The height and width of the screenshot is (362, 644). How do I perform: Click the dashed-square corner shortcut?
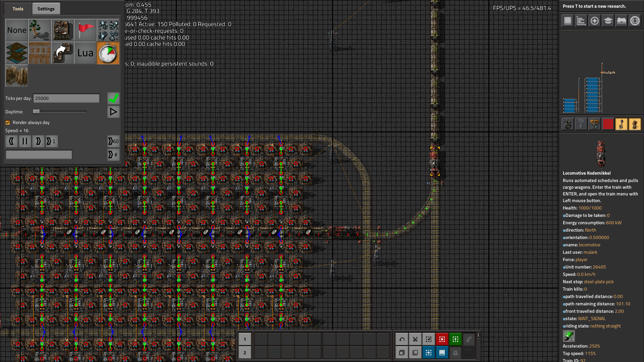pyautogui.click(x=415, y=353)
